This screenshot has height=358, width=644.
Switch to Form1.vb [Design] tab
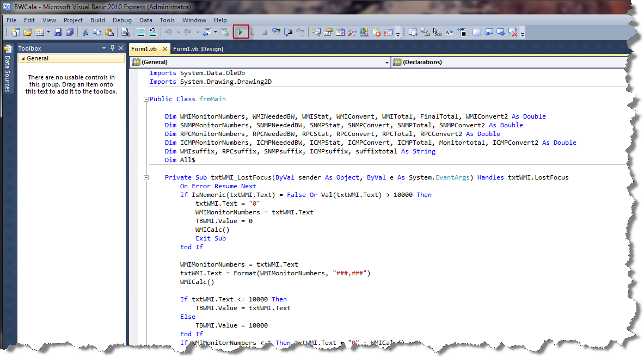tap(198, 49)
